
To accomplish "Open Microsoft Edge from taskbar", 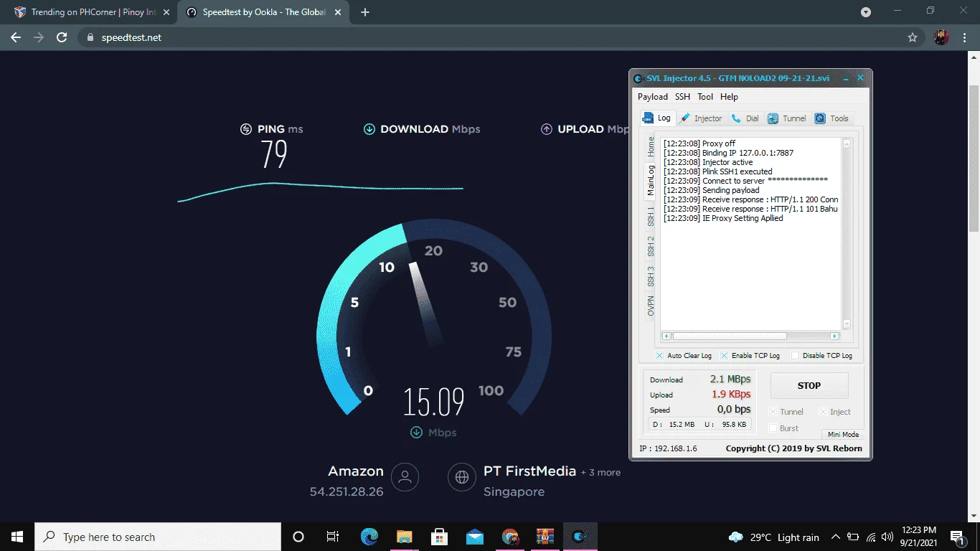I will tap(369, 537).
